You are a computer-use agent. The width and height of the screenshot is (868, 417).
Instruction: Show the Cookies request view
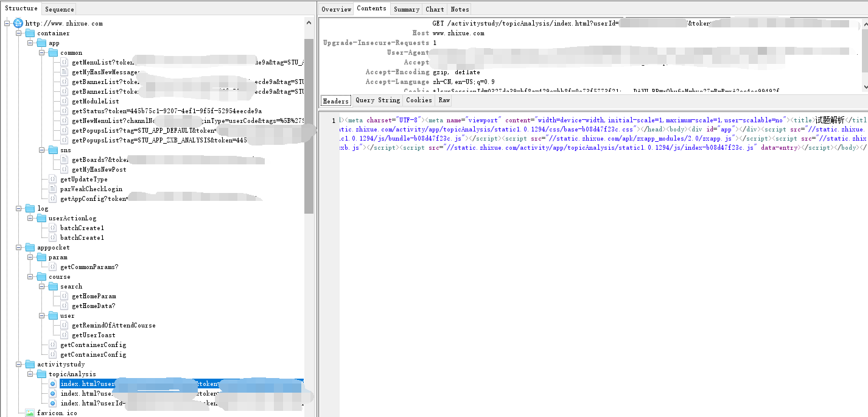click(x=419, y=100)
